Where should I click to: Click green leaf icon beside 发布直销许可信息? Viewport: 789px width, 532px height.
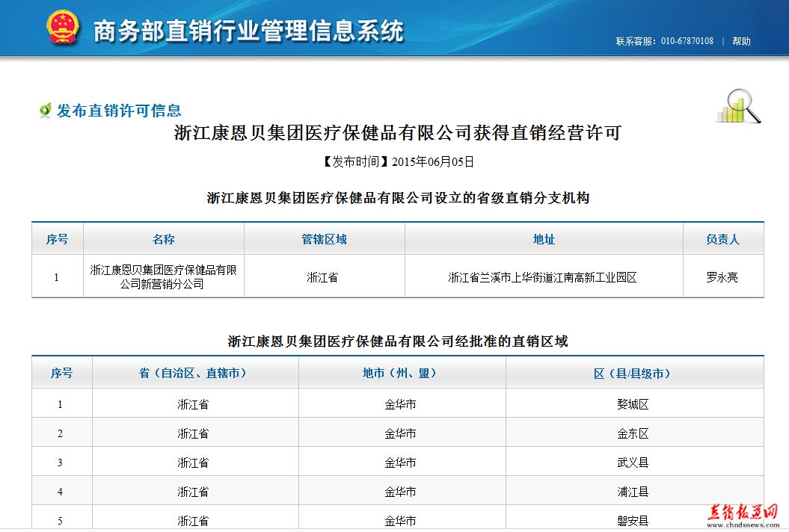pos(46,110)
